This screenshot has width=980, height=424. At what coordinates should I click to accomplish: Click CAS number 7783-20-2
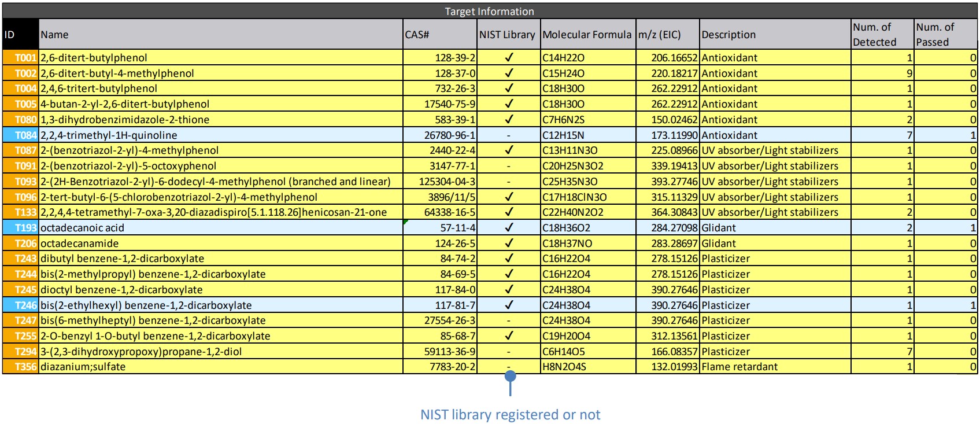click(x=452, y=367)
